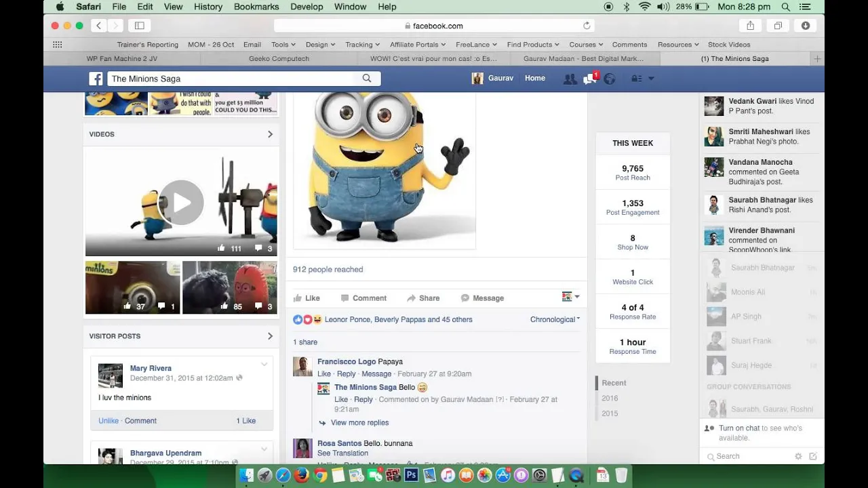This screenshot has width=868, height=488.
Task: Open the Minion image in the post
Action: click(x=384, y=171)
